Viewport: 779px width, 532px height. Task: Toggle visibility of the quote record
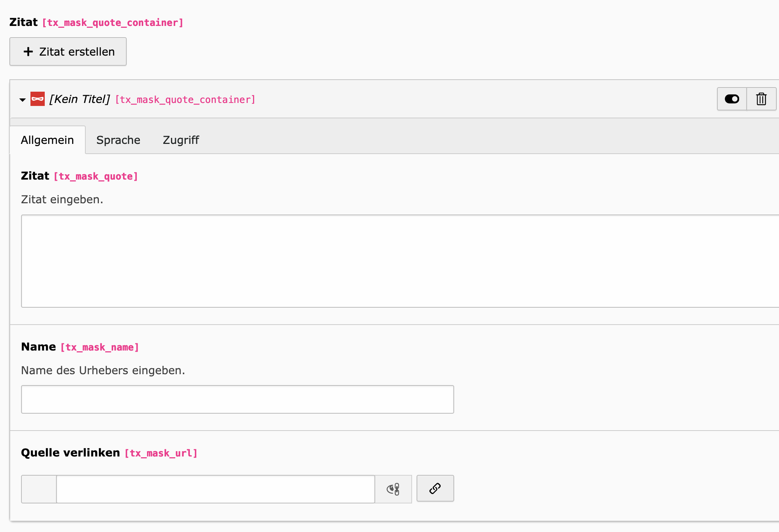point(732,99)
